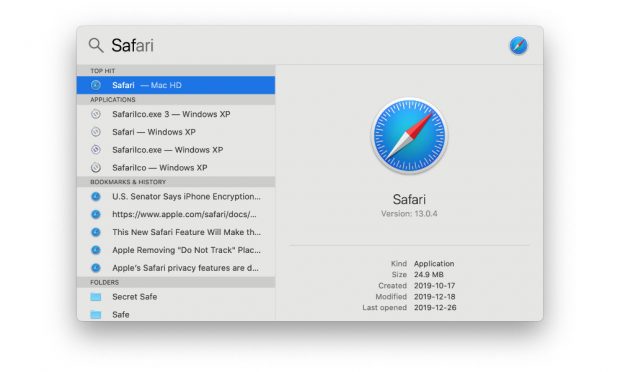The image size is (620, 372).
Task: Click the Kind value Application
Action: (x=434, y=264)
